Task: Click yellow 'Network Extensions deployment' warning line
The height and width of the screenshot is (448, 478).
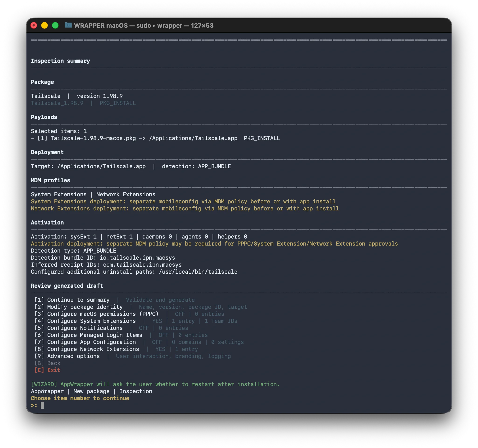Action: 185,209
